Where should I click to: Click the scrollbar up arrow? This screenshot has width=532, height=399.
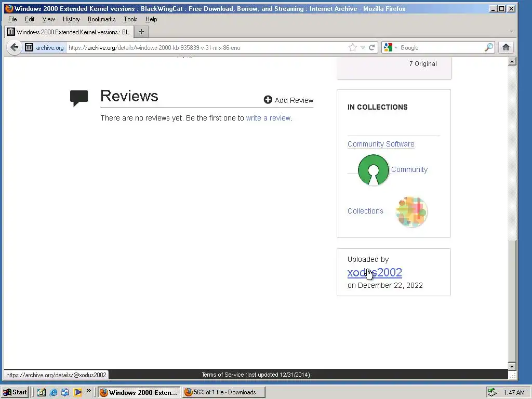(512, 61)
